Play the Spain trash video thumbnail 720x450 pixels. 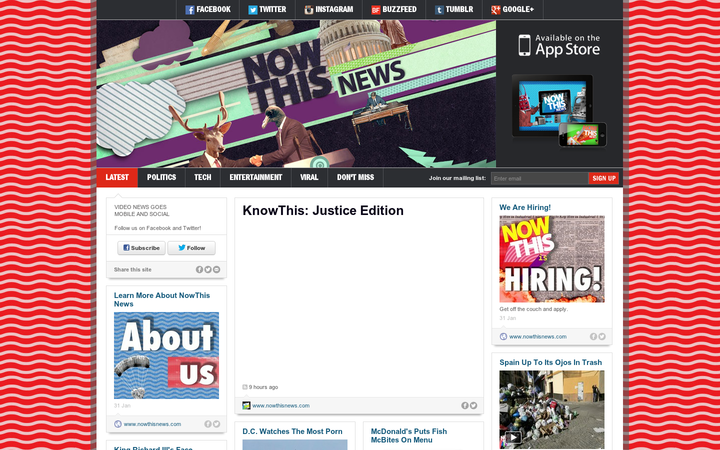[552, 410]
